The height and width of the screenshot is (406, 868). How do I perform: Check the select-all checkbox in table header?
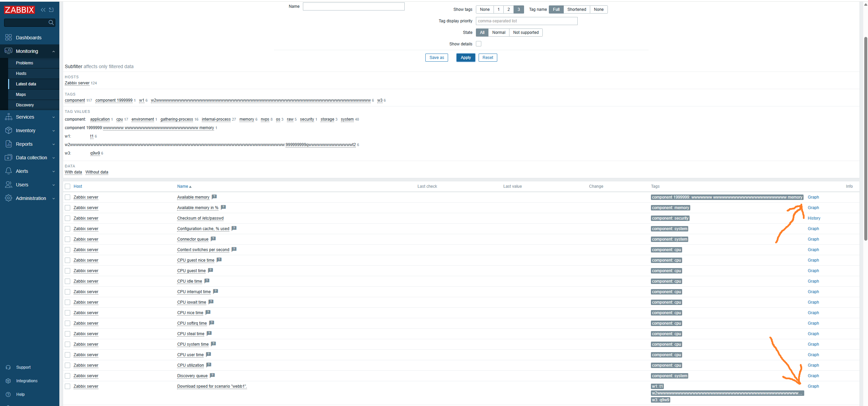click(67, 186)
